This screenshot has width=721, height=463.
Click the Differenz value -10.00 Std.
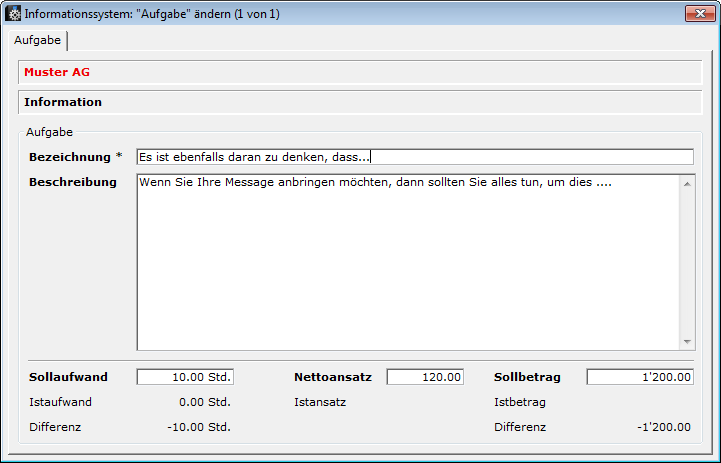coord(198,427)
